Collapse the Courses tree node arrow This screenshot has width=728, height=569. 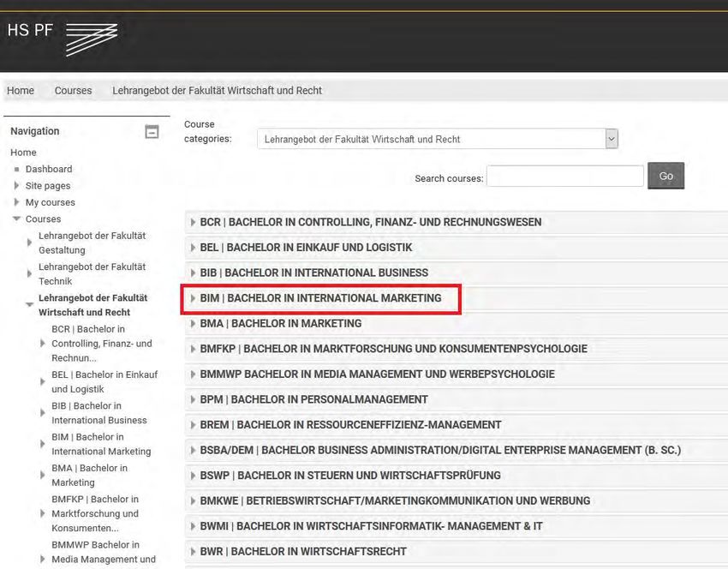click(17, 219)
